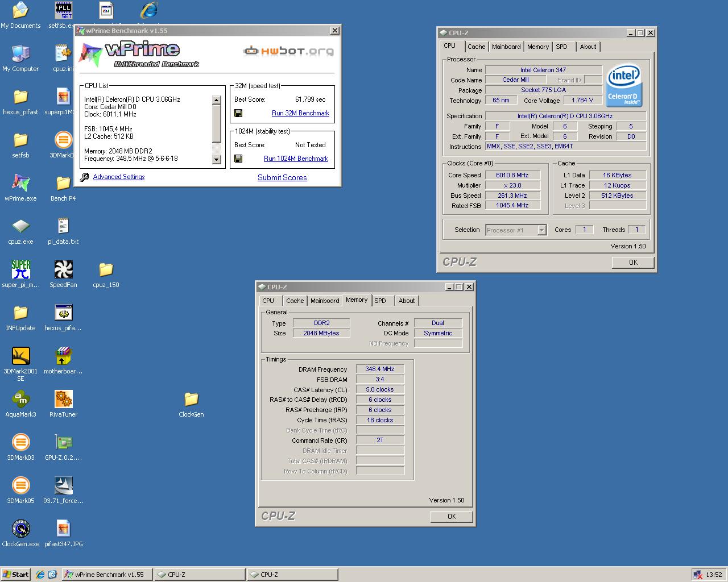Click the Best Score 61,799 sec text
This screenshot has width=728, height=582.
point(311,99)
